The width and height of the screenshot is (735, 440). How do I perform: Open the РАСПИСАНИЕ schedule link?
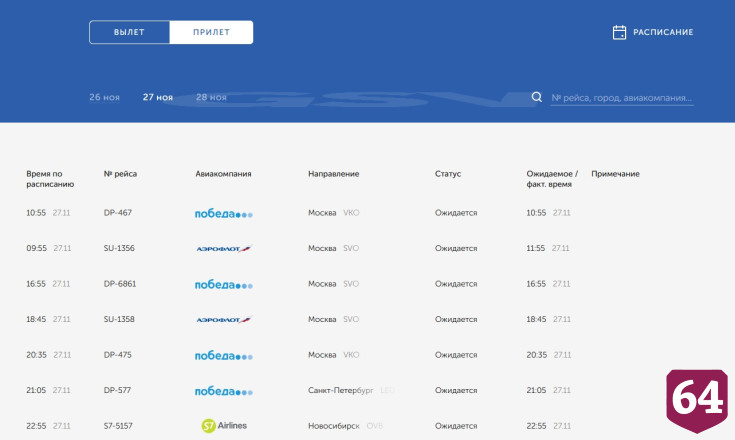tap(663, 32)
